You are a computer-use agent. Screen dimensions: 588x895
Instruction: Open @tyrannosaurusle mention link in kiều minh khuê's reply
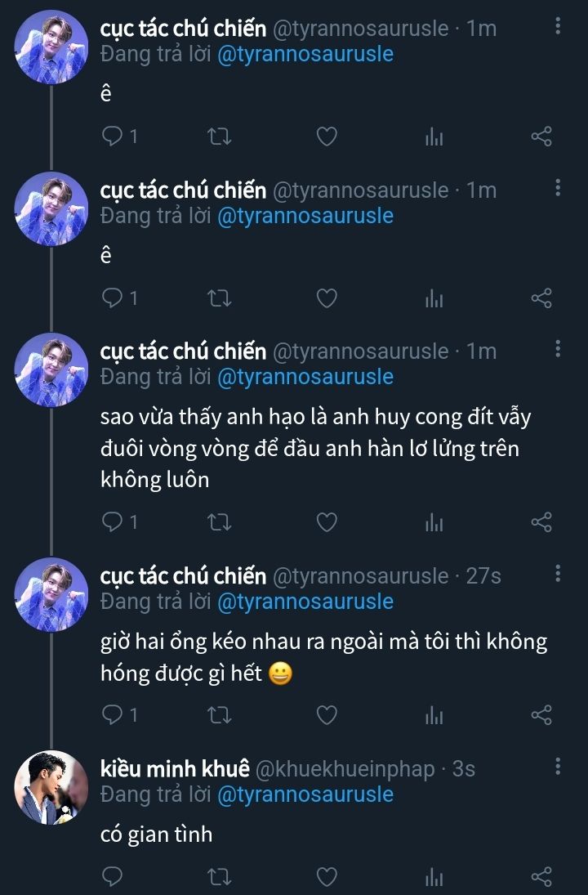pyautogui.click(x=305, y=794)
